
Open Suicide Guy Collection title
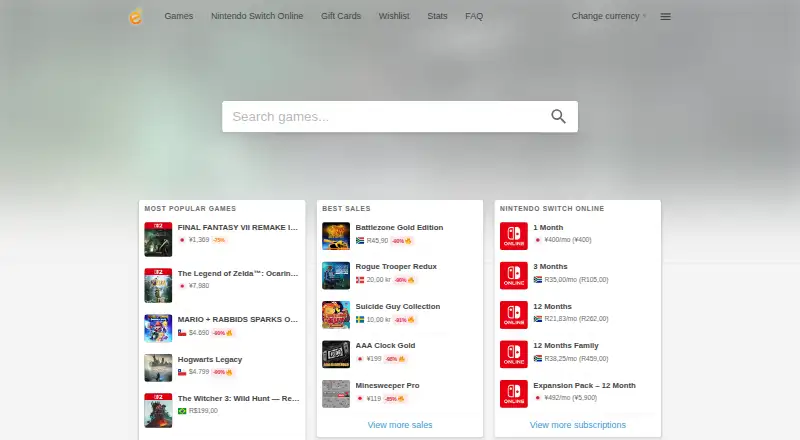398,306
